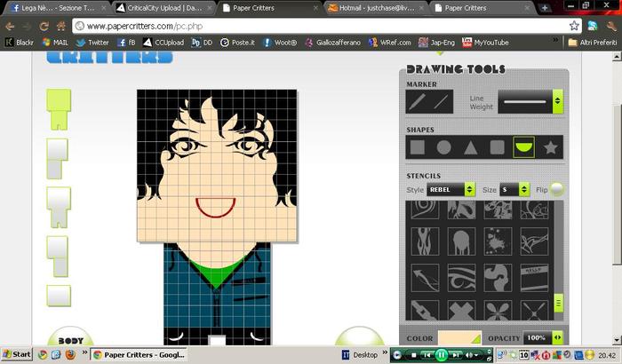This screenshot has width=622, height=364.
Task: Choose the circle shape tool
Action: click(444, 147)
